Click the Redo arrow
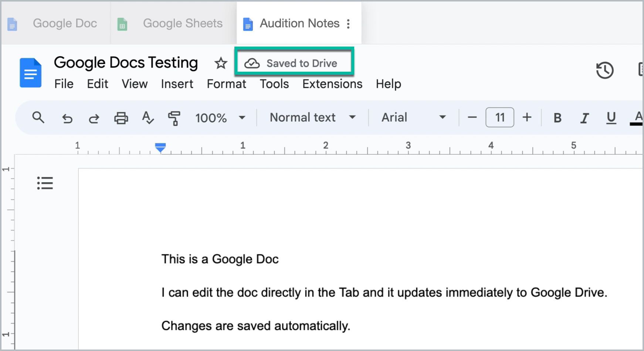644x351 pixels. pos(94,118)
